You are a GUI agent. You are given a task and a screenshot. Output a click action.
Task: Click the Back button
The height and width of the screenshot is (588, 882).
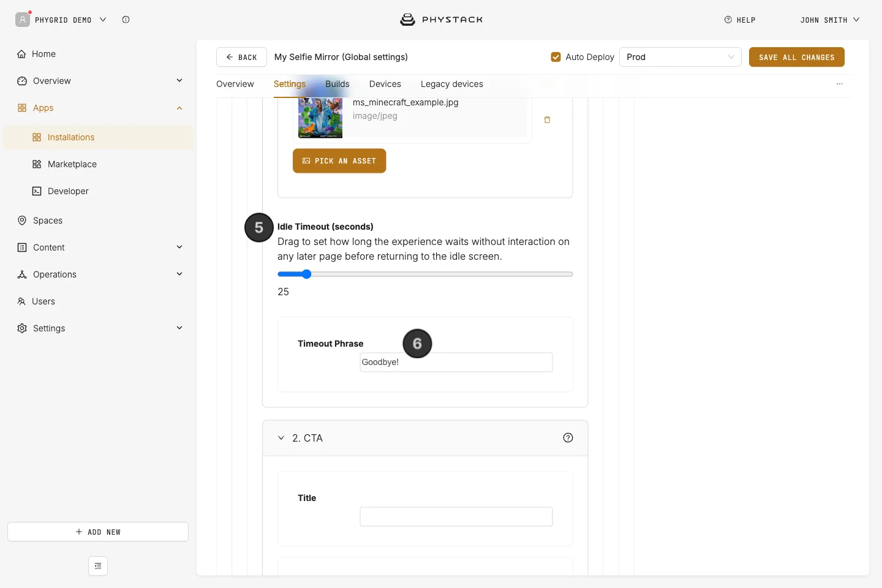[x=241, y=57]
